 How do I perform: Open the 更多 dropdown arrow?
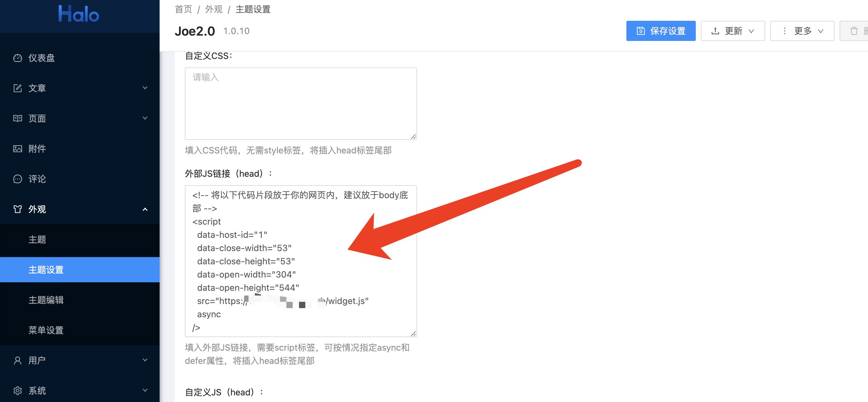[x=821, y=31]
